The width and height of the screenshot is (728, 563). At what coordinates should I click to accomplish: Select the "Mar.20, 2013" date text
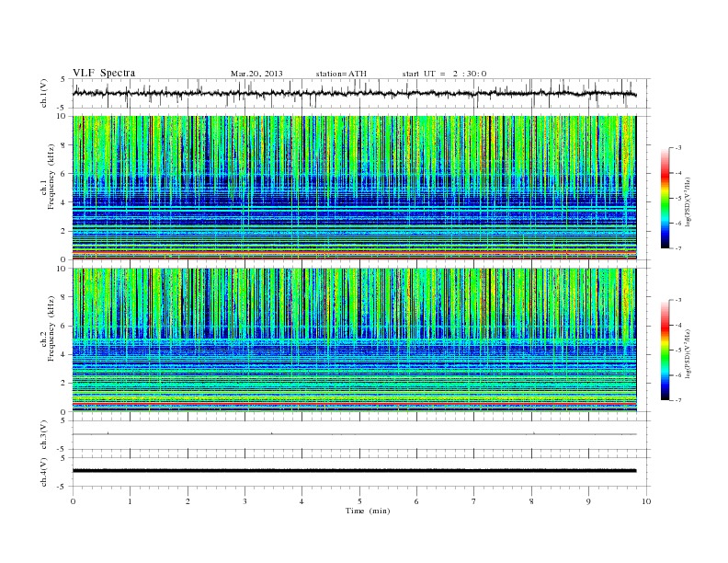coord(256,74)
